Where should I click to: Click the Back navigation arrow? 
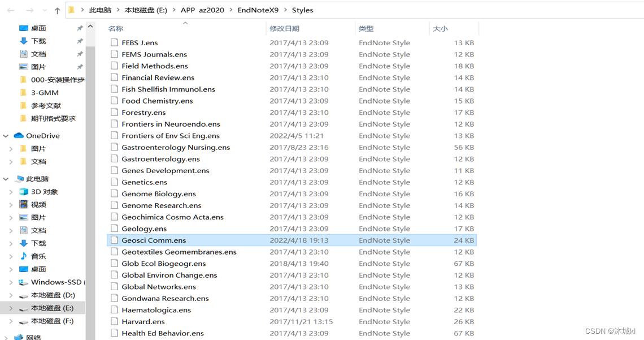(x=11, y=10)
